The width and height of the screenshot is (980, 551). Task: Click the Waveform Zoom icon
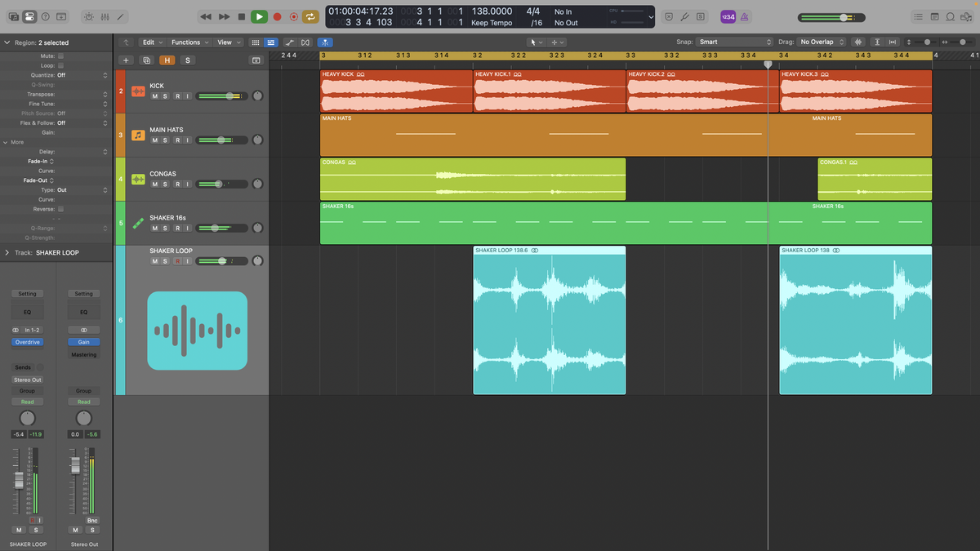pyautogui.click(x=857, y=42)
